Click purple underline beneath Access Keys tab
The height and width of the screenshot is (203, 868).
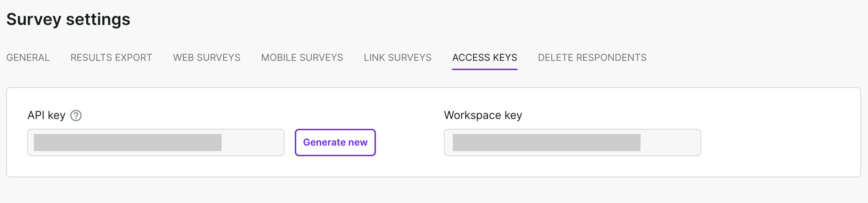(484, 69)
